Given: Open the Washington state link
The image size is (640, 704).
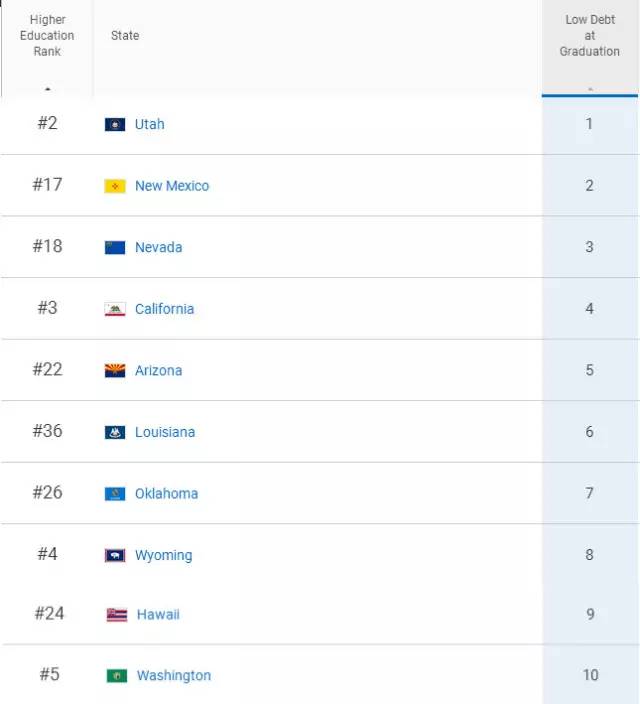Looking at the screenshot, I should tap(174, 675).
